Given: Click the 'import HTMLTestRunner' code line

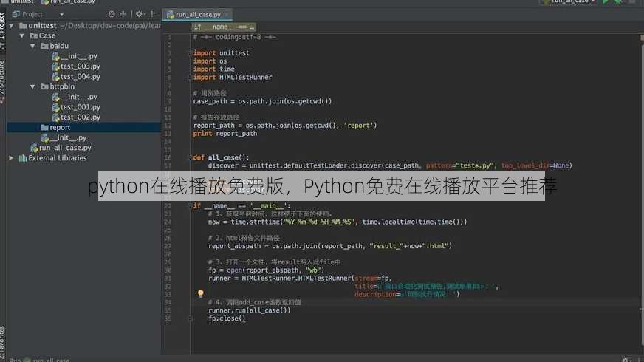Looking at the screenshot, I should point(233,78).
